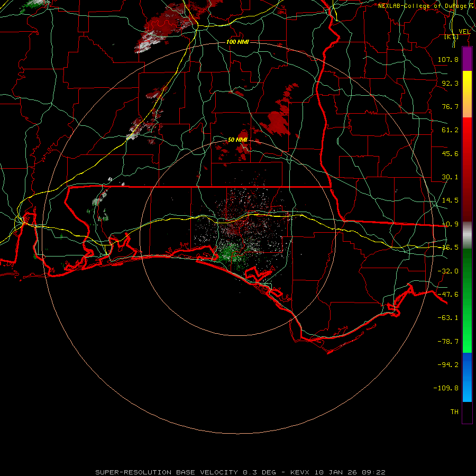Click the -47.6 velocity scale value
The height and width of the screenshot is (476, 476).
pyautogui.click(x=448, y=295)
